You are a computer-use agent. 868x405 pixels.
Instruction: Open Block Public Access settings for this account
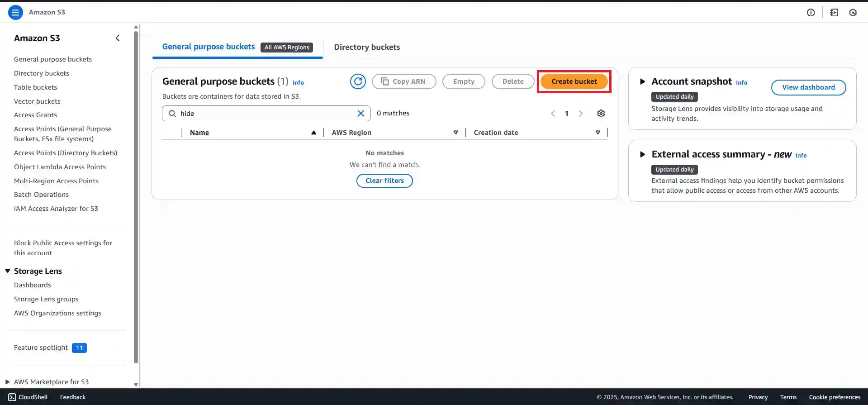[x=63, y=248]
